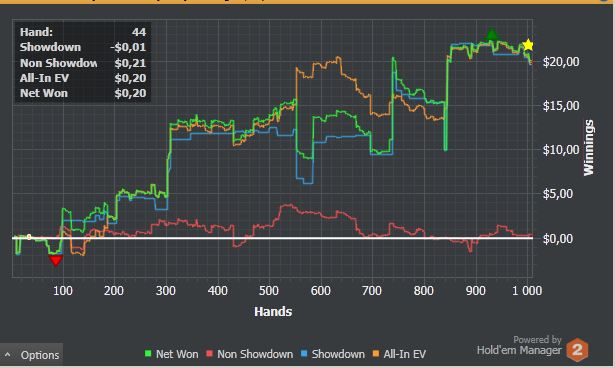Click the Showdown -$0,01 tooltip value

[128, 47]
